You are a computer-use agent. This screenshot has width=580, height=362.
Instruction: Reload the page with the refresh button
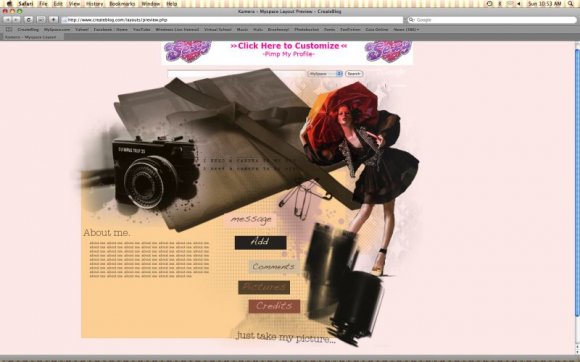point(28,20)
